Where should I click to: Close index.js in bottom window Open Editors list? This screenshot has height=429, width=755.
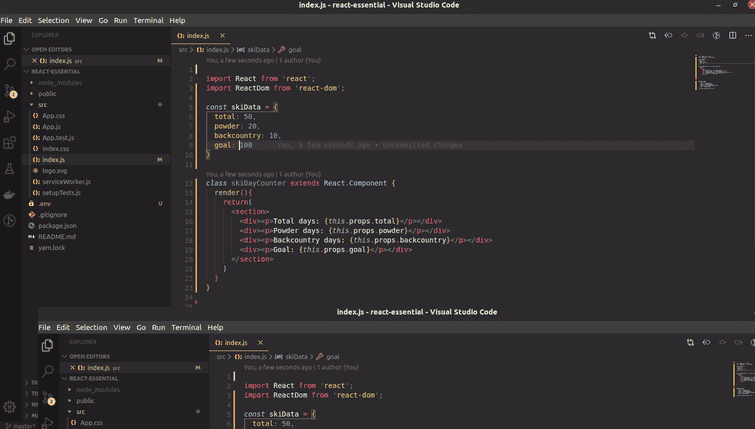coord(73,367)
